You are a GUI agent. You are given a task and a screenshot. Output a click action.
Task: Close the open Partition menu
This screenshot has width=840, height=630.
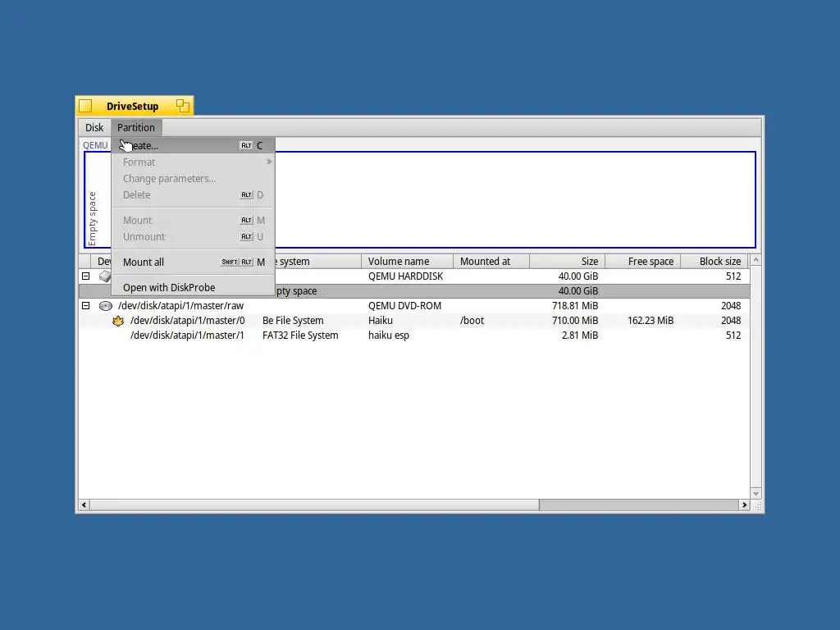click(136, 127)
